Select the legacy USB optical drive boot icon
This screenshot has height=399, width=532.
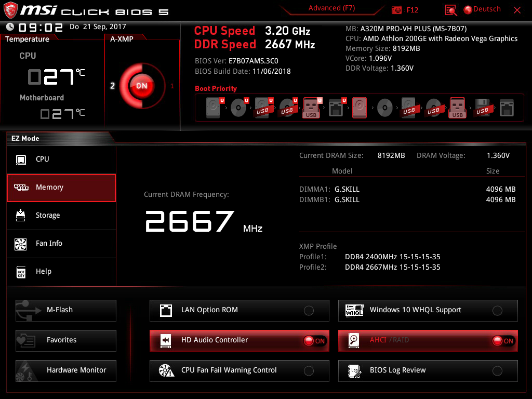click(x=434, y=108)
